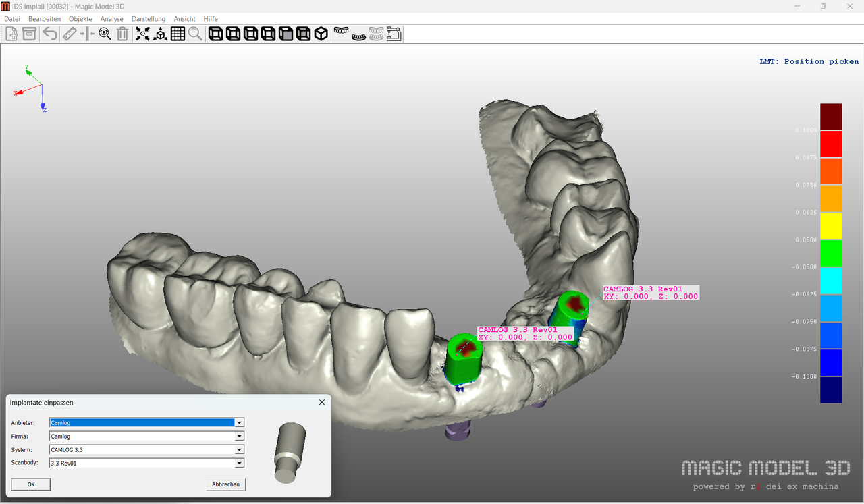
Task: Click the scanner device toolbar icon
Action: click(x=394, y=34)
